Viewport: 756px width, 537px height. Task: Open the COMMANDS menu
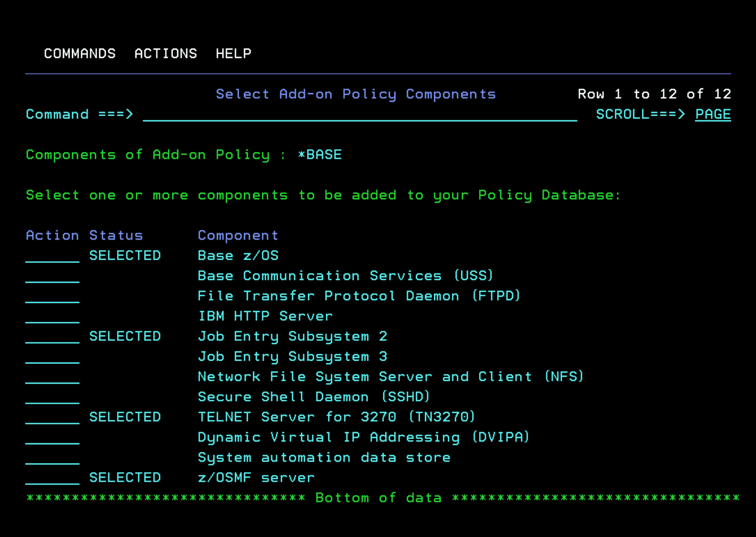tap(80, 54)
